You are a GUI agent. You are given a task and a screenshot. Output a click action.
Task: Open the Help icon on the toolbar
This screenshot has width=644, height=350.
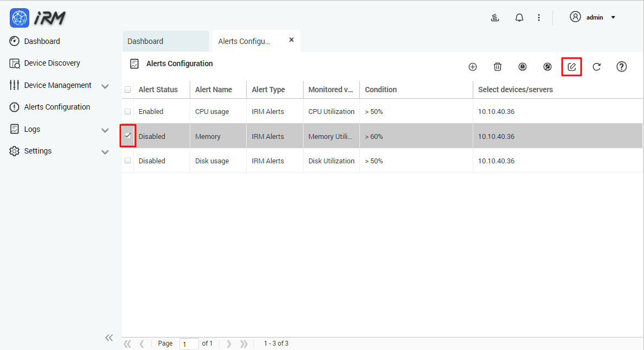pyautogui.click(x=621, y=66)
